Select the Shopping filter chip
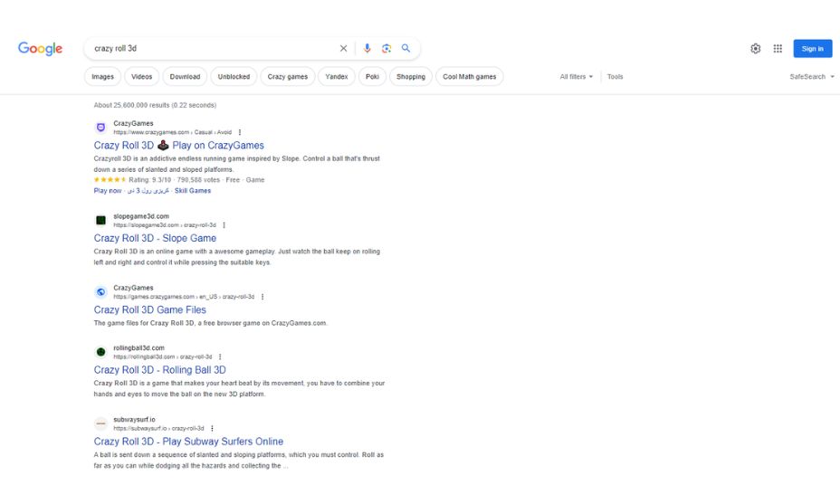This screenshot has height=504, width=840. click(x=411, y=77)
